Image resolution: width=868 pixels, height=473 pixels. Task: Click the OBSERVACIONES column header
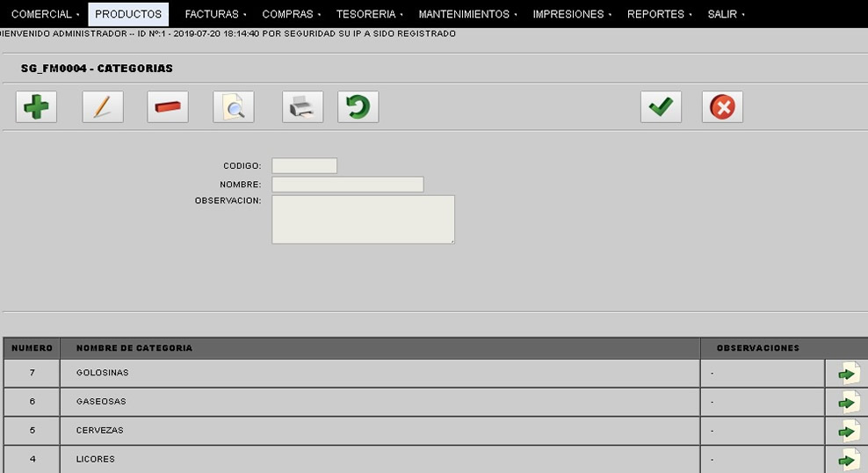[x=758, y=348]
